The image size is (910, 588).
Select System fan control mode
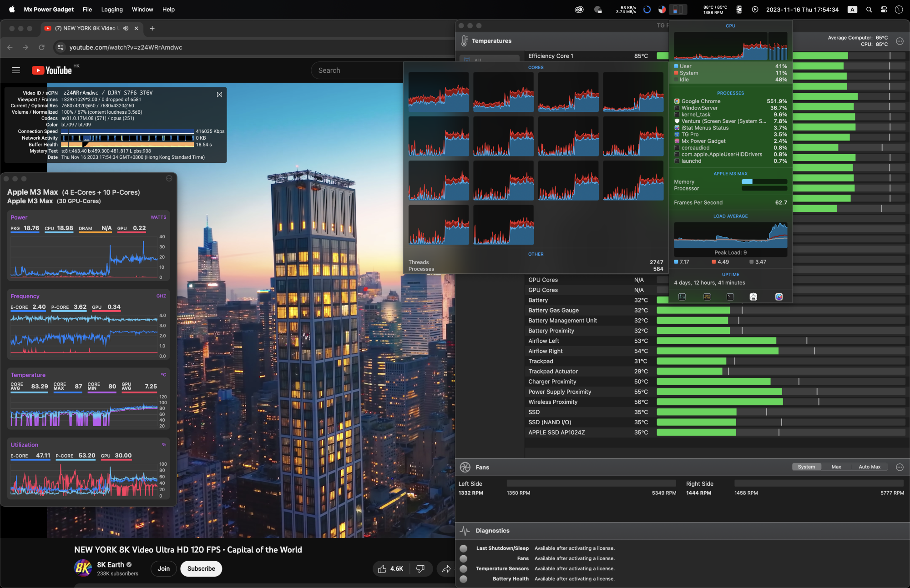pos(806,467)
